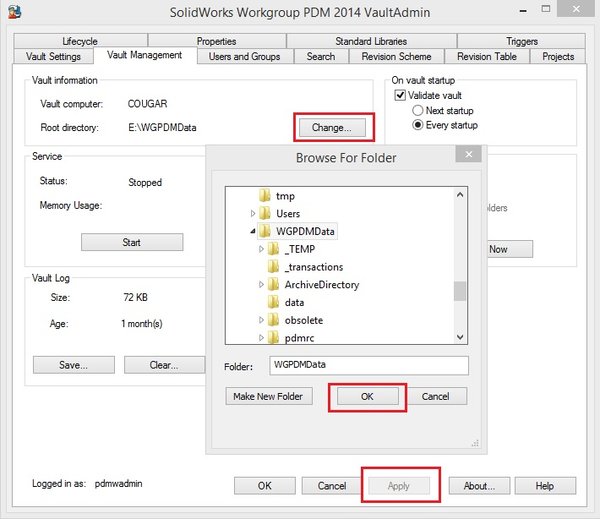Select the _transactions folder label
The height and width of the screenshot is (519, 600).
coord(314,267)
